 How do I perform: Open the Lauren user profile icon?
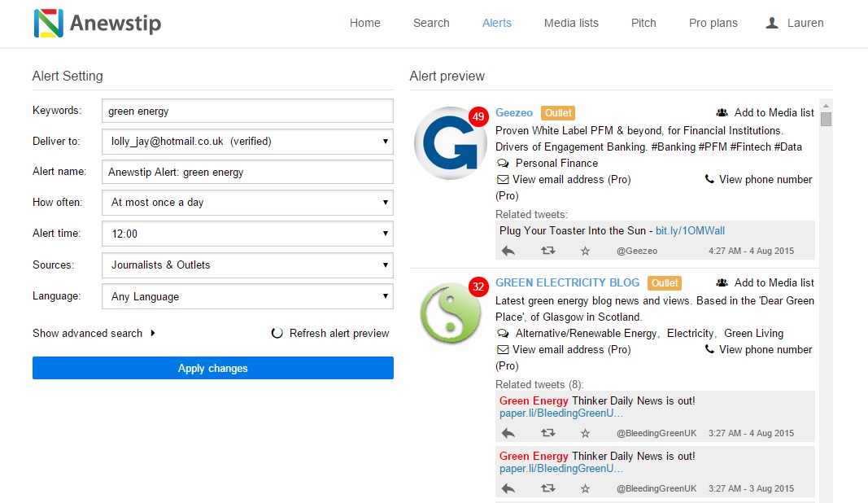click(772, 23)
